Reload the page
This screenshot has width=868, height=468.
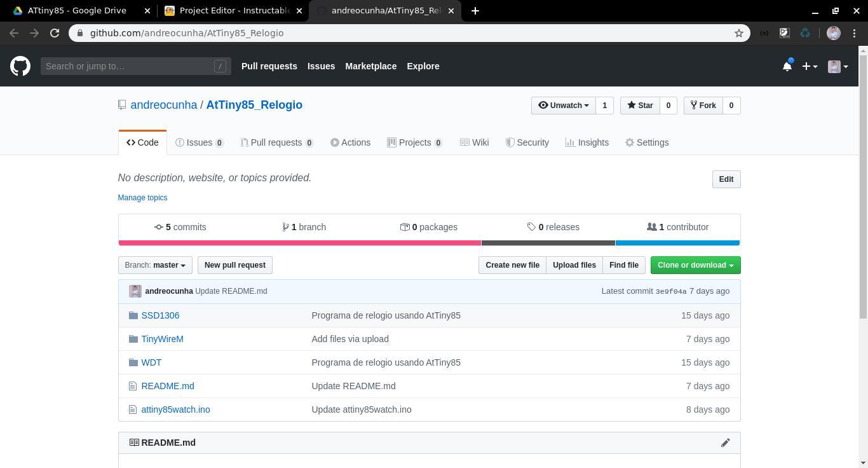pyautogui.click(x=55, y=33)
